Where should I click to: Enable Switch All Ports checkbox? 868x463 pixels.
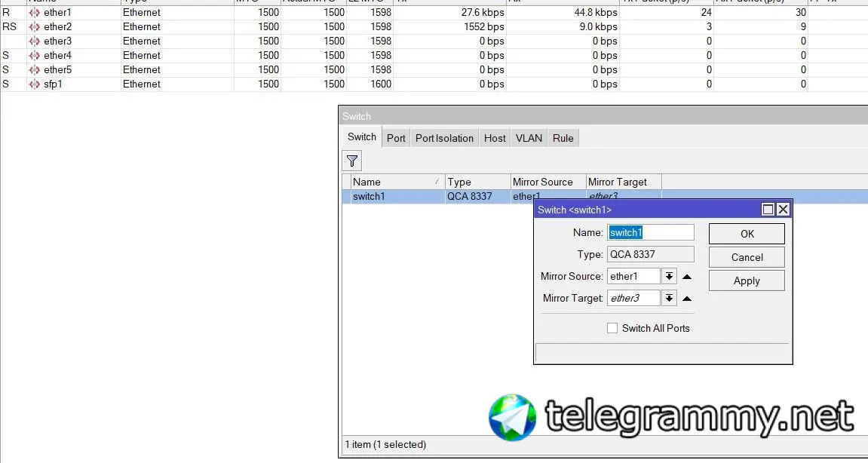[x=612, y=329]
